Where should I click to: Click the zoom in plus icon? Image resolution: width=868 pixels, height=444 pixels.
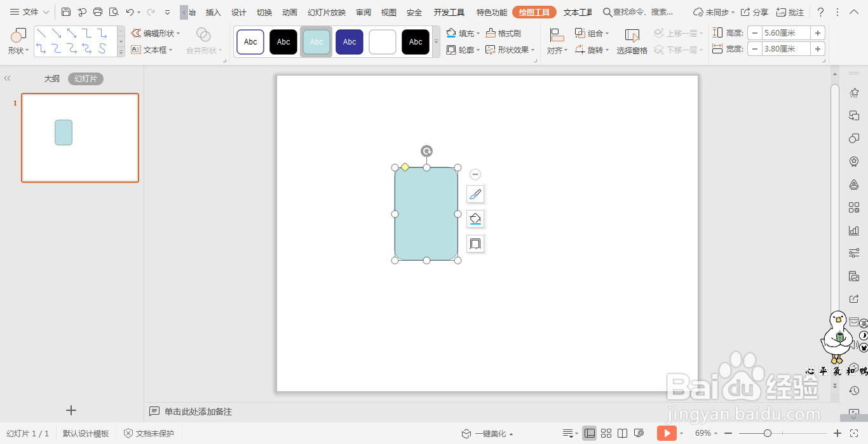pyautogui.click(x=837, y=433)
